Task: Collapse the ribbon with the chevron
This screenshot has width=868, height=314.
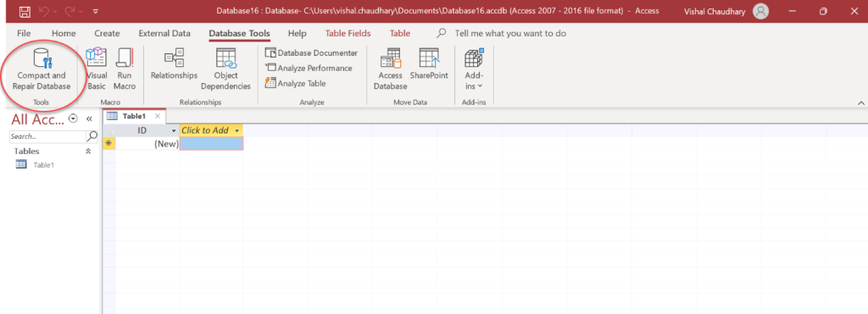Action: coord(861,102)
